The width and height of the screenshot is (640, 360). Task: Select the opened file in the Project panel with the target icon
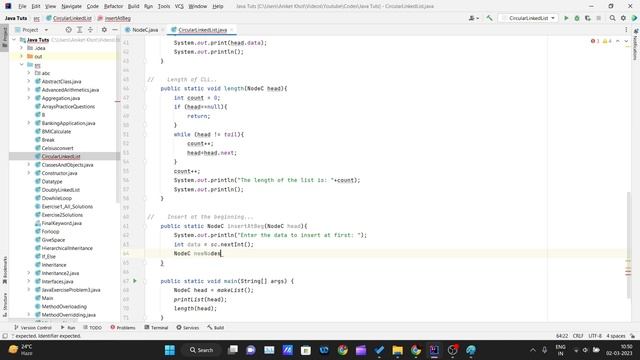pos(69,30)
